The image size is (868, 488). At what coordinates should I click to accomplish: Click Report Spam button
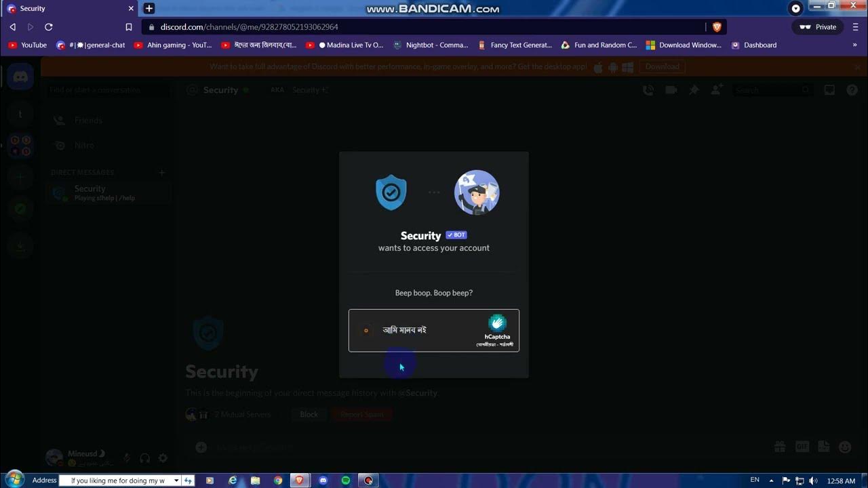click(362, 414)
